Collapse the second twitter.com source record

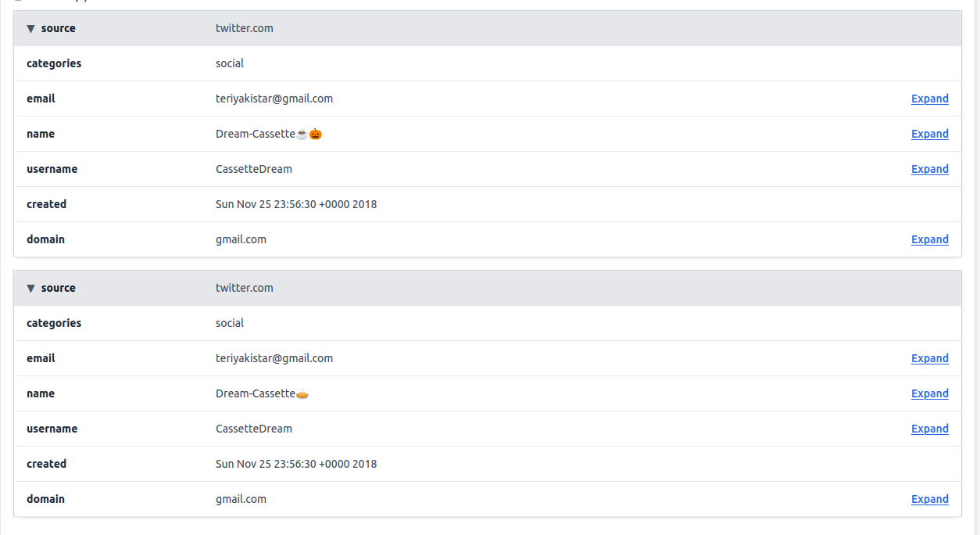(31, 289)
